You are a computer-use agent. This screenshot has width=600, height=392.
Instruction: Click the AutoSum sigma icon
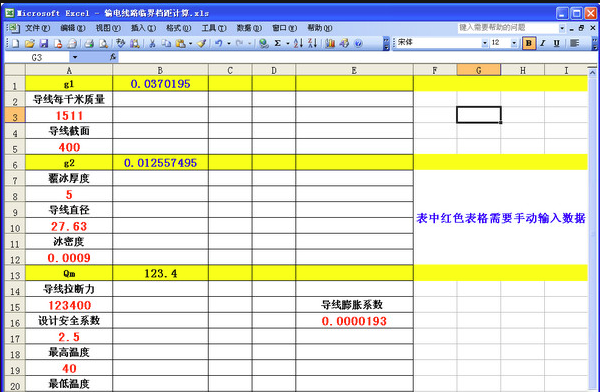coord(278,43)
